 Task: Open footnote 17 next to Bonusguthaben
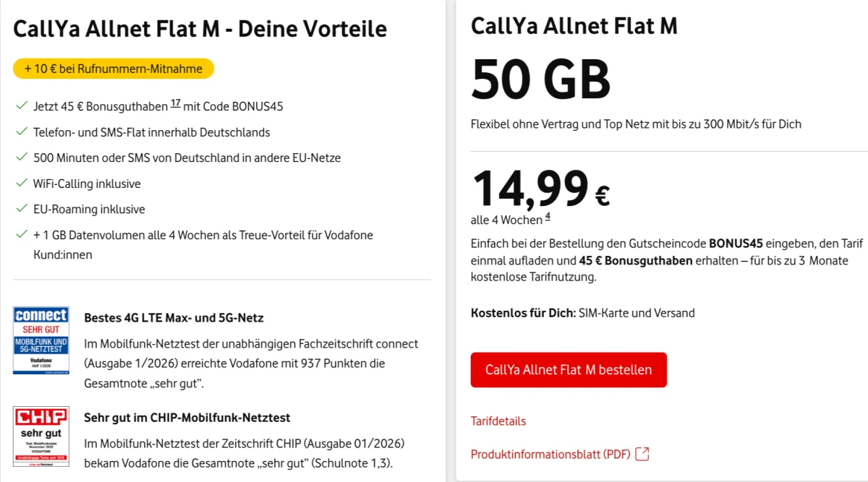point(176,104)
